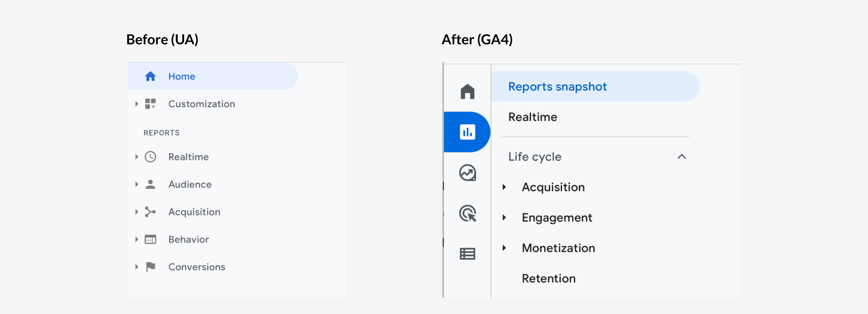Open the Engagement label
The height and width of the screenshot is (314, 868).
pyautogui.click(x=557, y=218)
